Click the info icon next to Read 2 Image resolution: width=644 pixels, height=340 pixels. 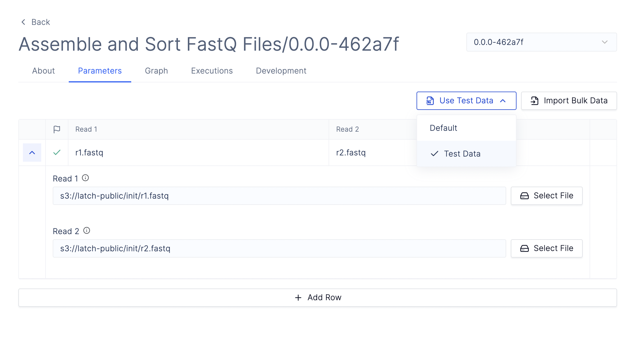[x=87, y=231]
